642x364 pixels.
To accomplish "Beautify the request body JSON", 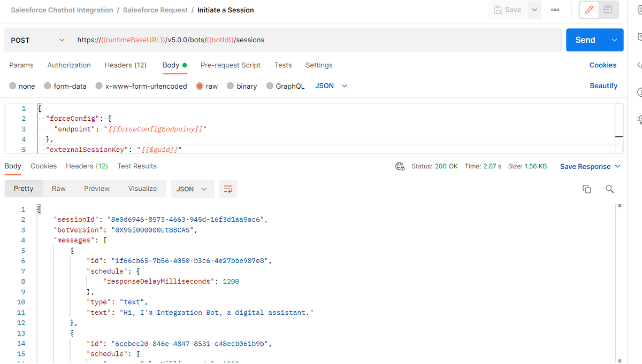I will (x=603, y=86).
